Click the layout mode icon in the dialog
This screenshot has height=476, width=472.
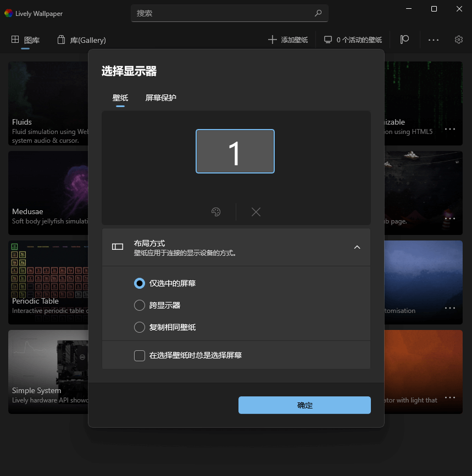click(117, 247)
